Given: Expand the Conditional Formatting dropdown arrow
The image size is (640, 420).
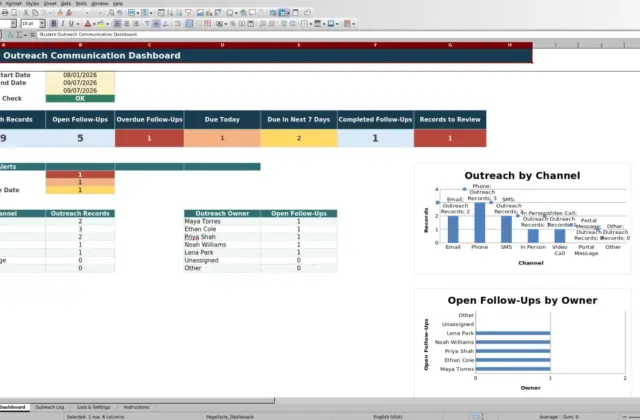Looking at the screenshot, I should 353,24.
